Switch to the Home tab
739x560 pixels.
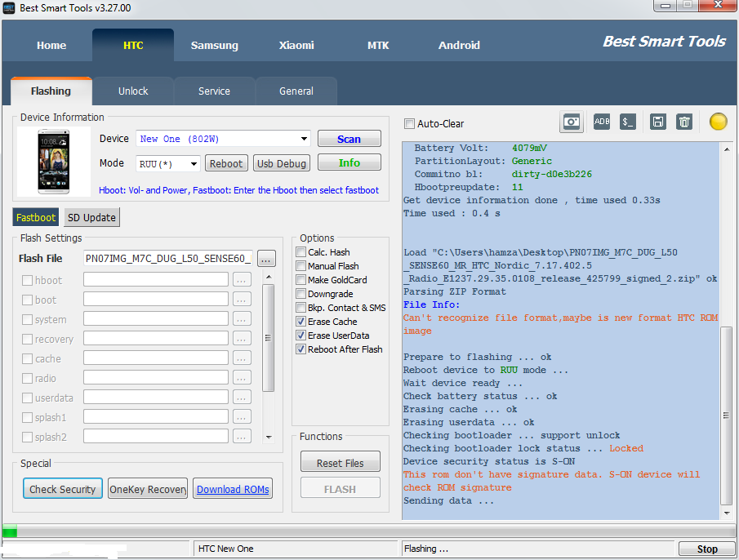tap(51, 45)
